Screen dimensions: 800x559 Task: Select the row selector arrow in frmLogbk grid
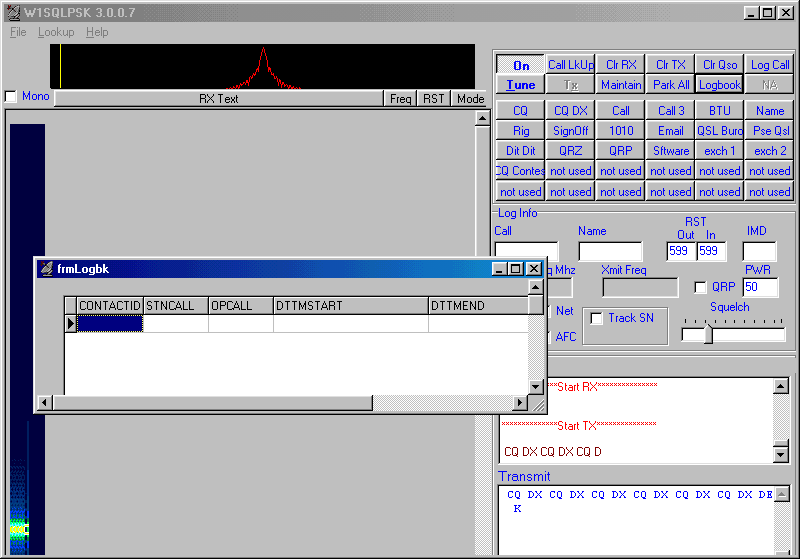pos(70,323)
